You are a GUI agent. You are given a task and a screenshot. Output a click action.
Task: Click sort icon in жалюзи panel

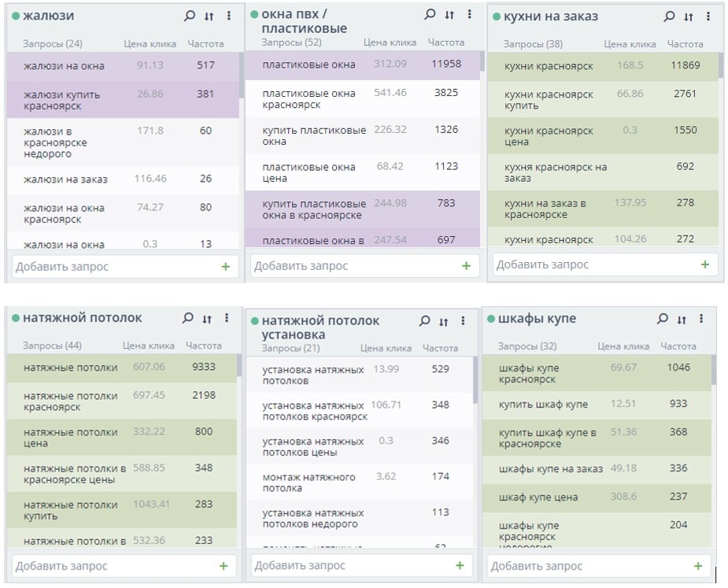coord(209,16)
